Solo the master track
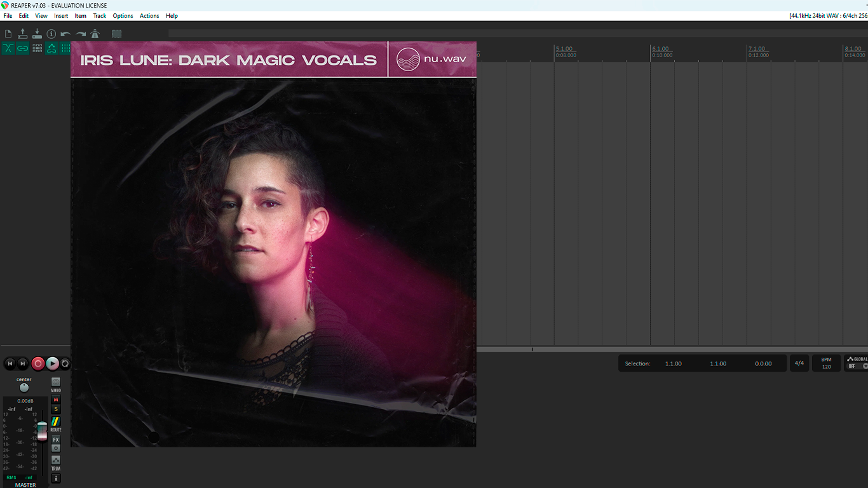Screen dimensions: 868x488 click(x=56, y=409)
